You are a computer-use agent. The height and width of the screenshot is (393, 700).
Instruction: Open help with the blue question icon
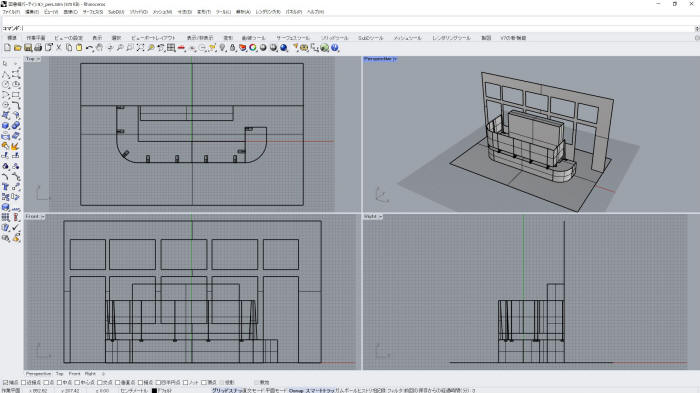335,47
